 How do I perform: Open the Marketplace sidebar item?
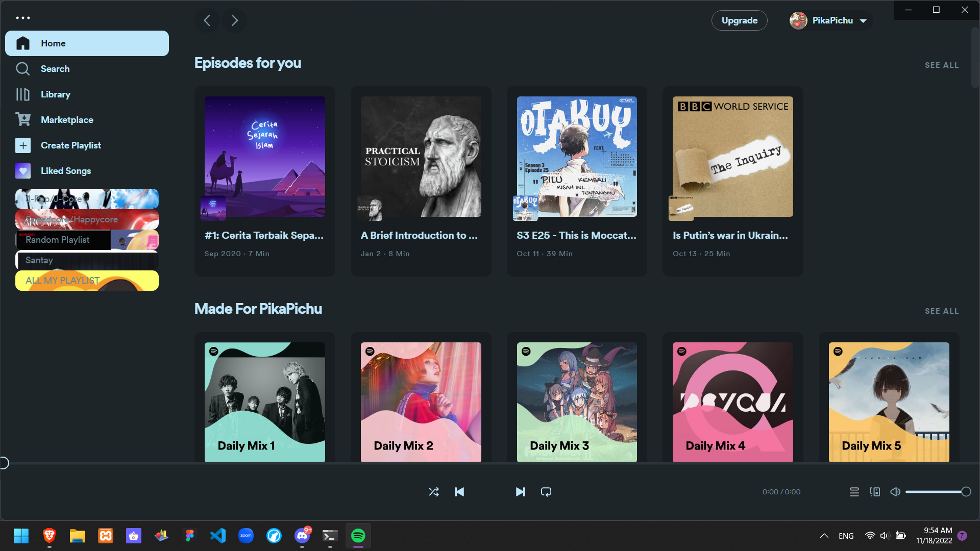coord(67,120)
